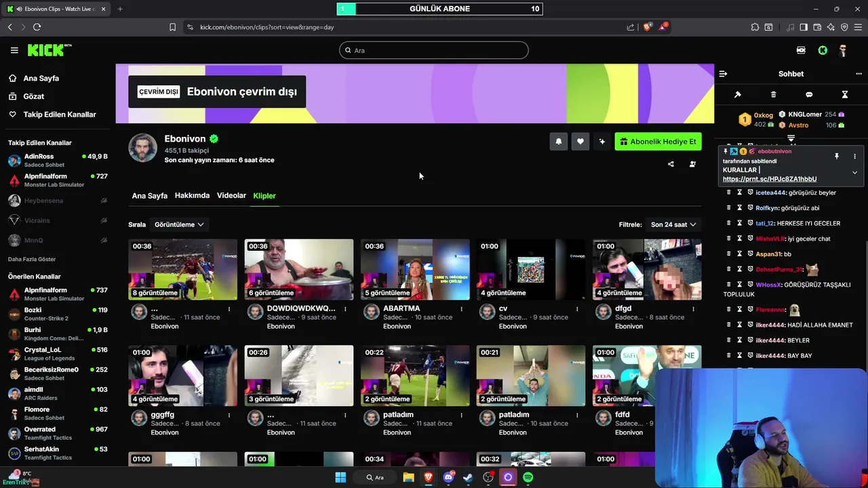Open options menu for clip ABARTMA

(x=461, y=309)
